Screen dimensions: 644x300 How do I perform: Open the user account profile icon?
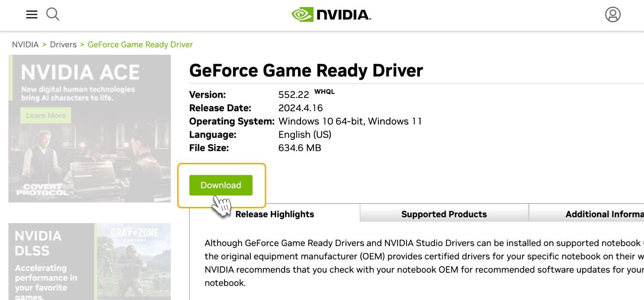coord(612,15)
